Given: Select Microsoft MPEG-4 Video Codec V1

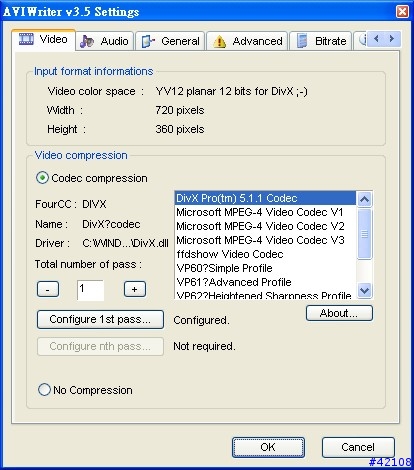Looking at the screenshot, I should coord(265,212).
